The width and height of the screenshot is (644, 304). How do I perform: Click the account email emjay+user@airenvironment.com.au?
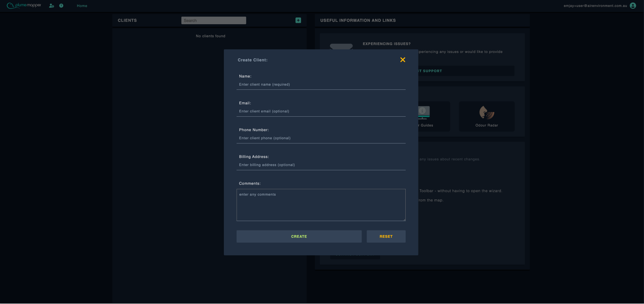[x=595, y=6]
